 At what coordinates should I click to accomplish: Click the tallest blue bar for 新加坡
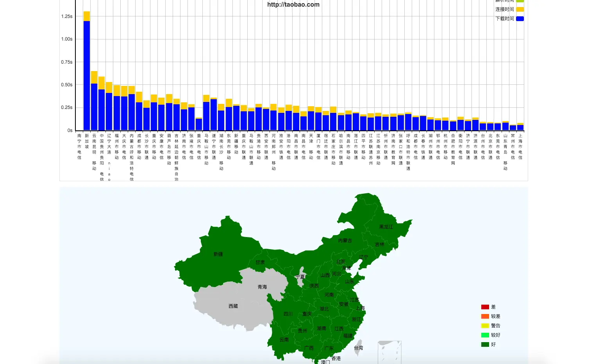pos(87,76)
